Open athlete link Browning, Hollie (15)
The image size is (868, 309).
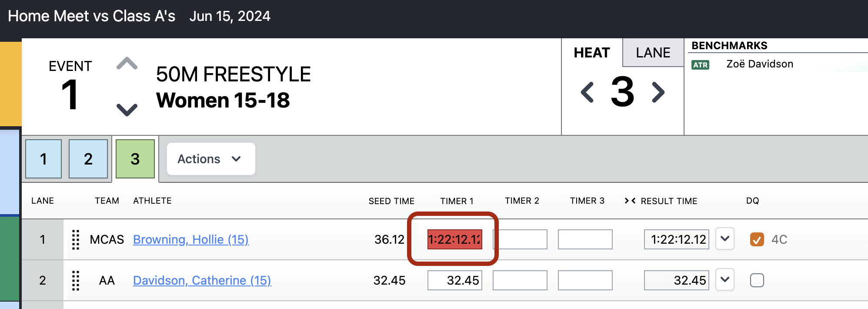coord(191,239)
